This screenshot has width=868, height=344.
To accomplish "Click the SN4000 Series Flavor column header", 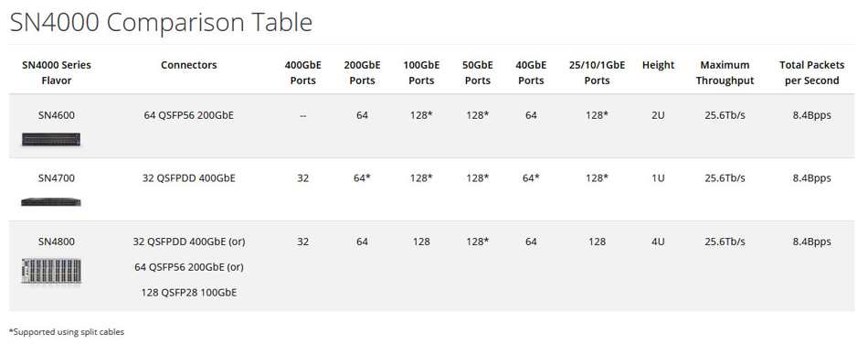I will click(x=56, y=72).
